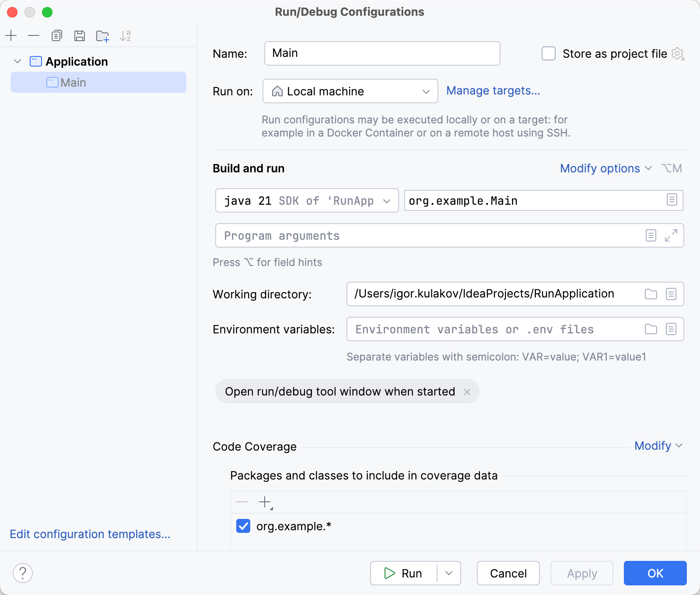
Task: Create a new configuration folder
Action: click(x=102, y=36)
